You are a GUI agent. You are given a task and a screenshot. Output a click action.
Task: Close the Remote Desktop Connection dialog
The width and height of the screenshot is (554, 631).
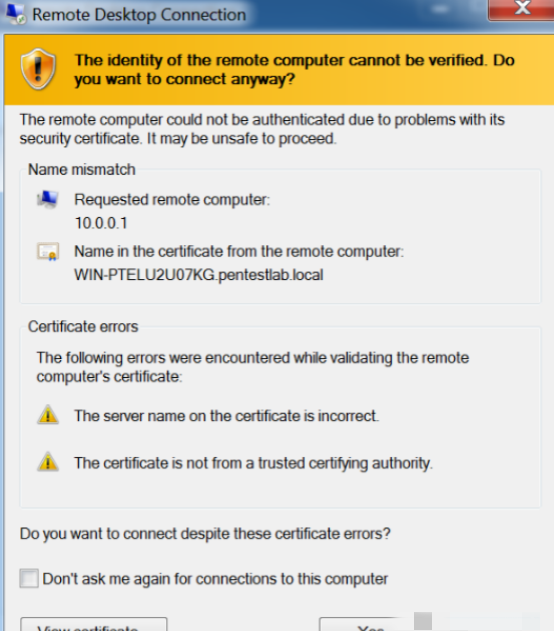(x=522, y=9)
